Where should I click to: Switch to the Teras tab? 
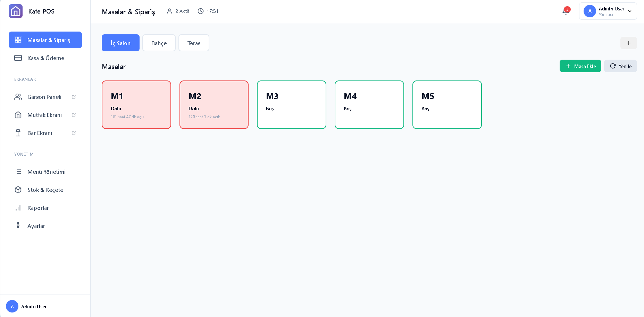coord(194,43)
